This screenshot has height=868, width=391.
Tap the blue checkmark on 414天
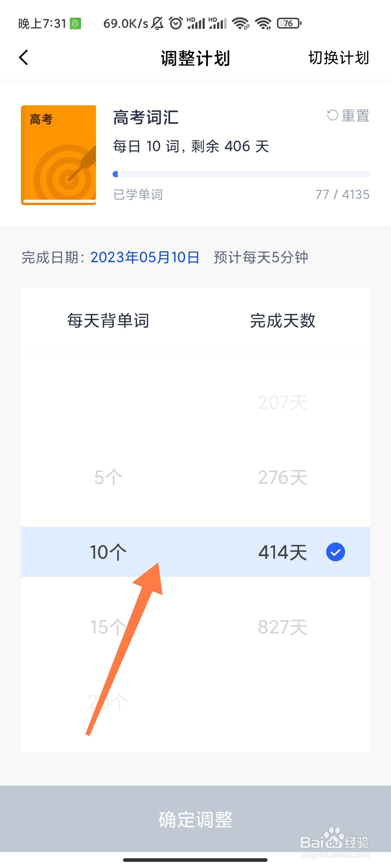click(335, 552)
